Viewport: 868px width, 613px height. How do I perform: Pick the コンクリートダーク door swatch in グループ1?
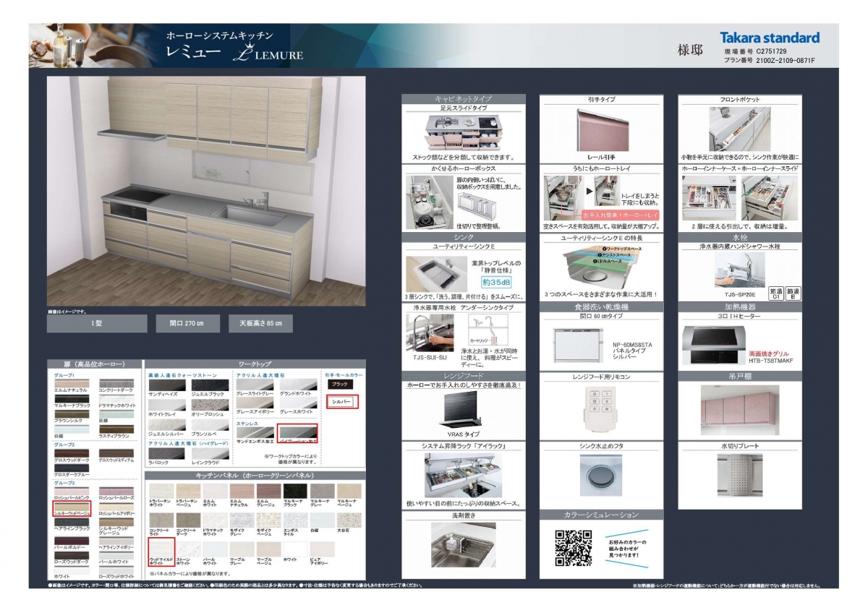(x=116, y=382)
